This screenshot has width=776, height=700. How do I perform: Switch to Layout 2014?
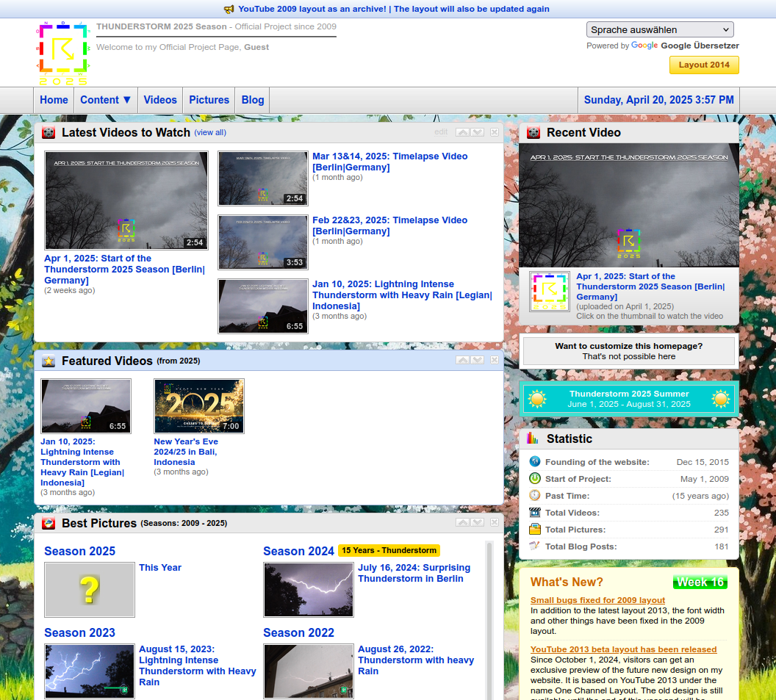[x=704, y=65]
